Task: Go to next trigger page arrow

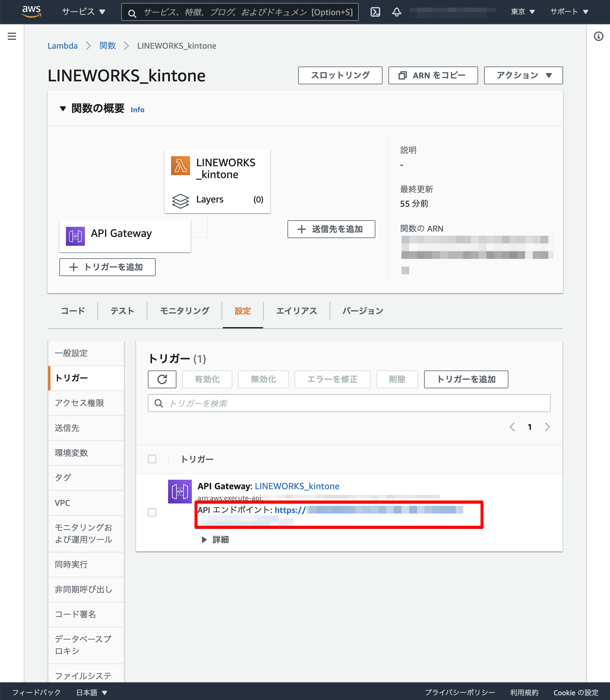Action: pyautogui.click(x=547, y=427)
